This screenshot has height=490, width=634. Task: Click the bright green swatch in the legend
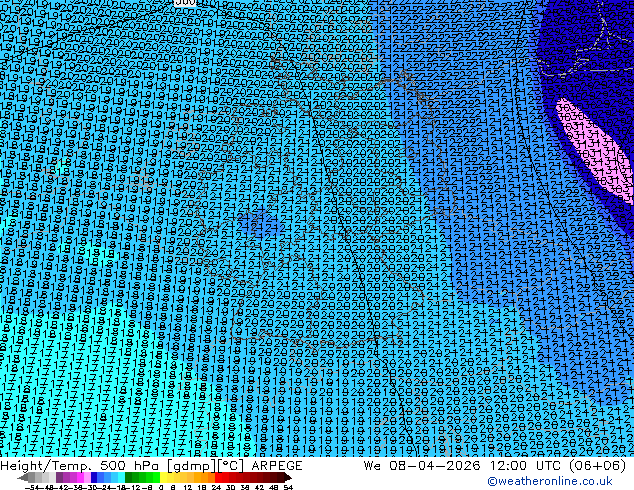[156, 477]
